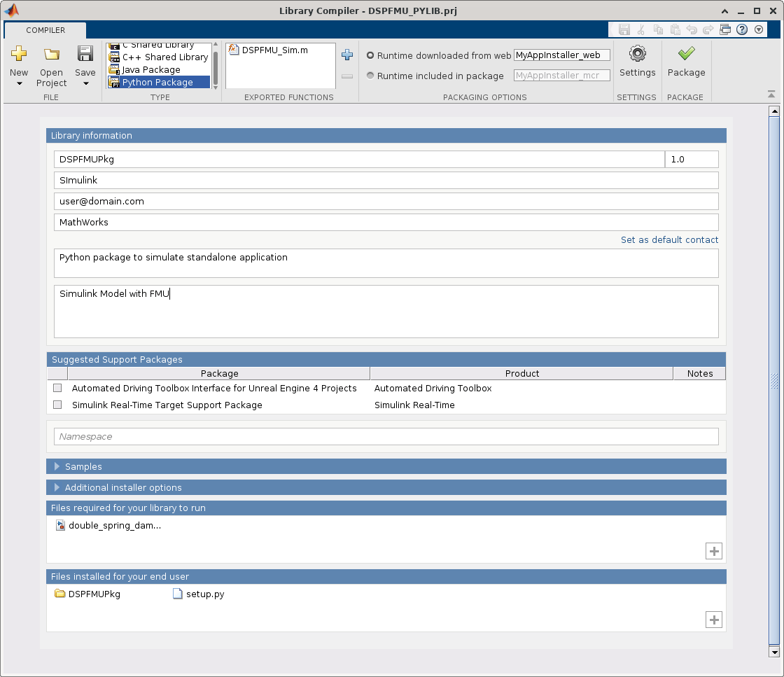This screenshot has height=677, width=784.
Task: Open the Save dropdown arrow
Action: point(85,84)
